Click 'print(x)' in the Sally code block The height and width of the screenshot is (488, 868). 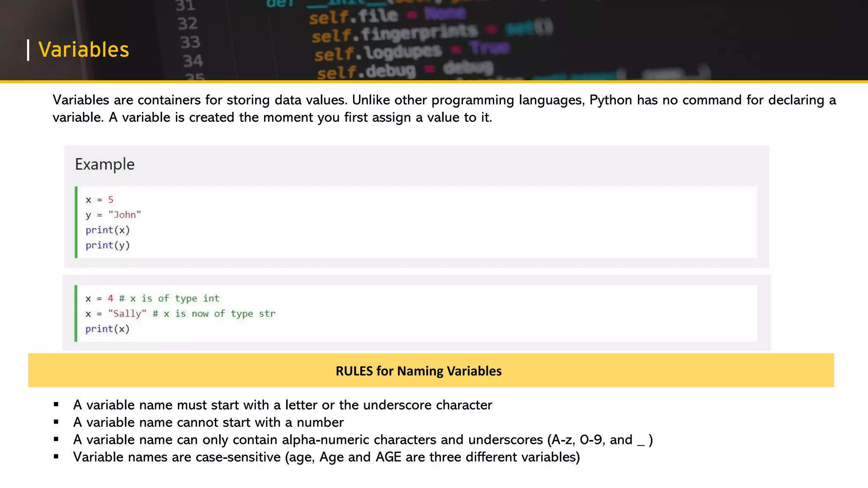[107, 329]
